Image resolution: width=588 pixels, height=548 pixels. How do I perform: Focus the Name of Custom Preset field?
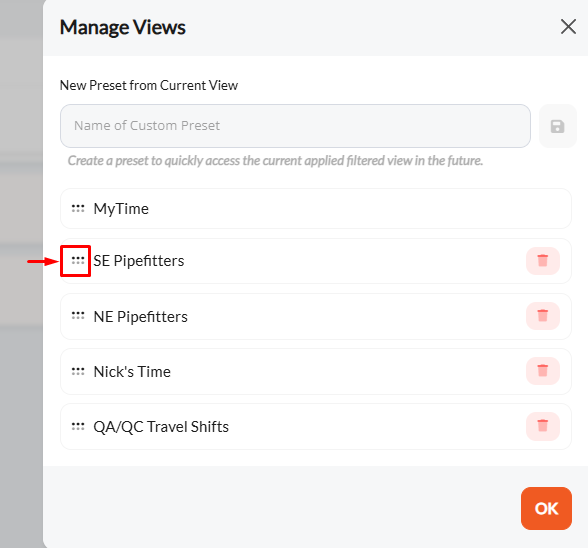(x=295, y=126)
